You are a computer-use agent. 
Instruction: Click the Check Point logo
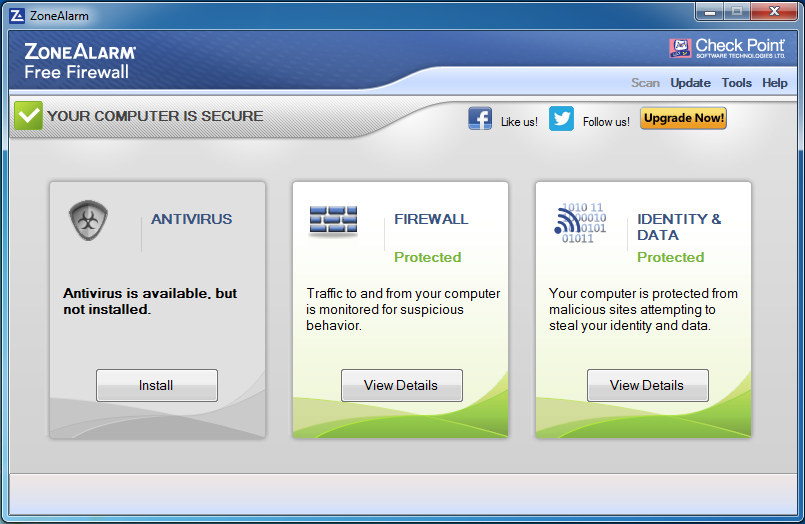click(x=727, y=48)
